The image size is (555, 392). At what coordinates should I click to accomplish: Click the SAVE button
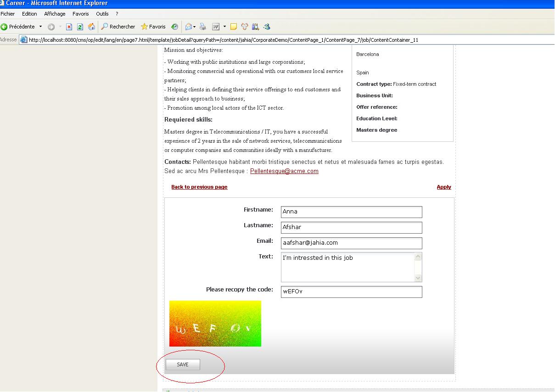point(183,364)
